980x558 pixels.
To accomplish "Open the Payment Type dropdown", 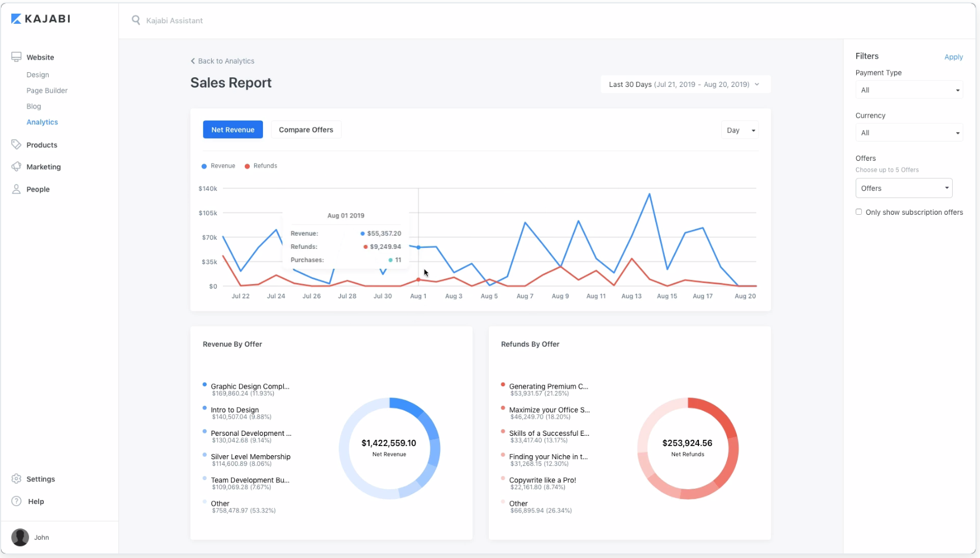I will (x=908, y=89).
